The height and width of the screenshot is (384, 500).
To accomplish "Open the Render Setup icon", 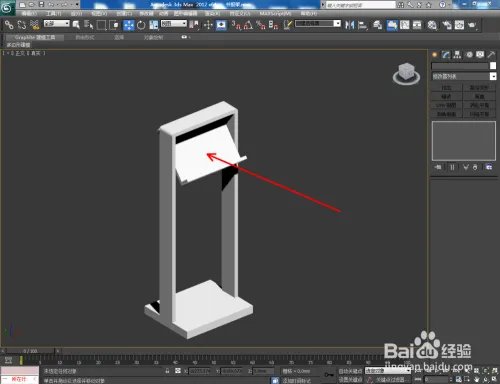I will click(447, 25).
